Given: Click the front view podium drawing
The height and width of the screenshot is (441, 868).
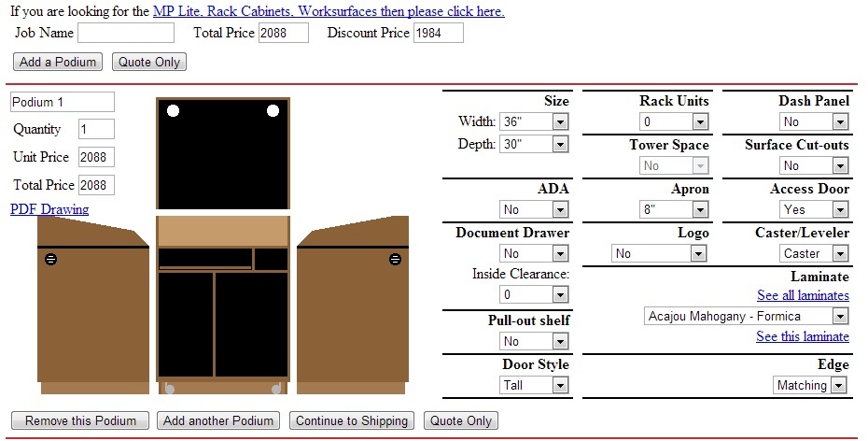Looking at the screenshot, I should click(x=223, y=299).
